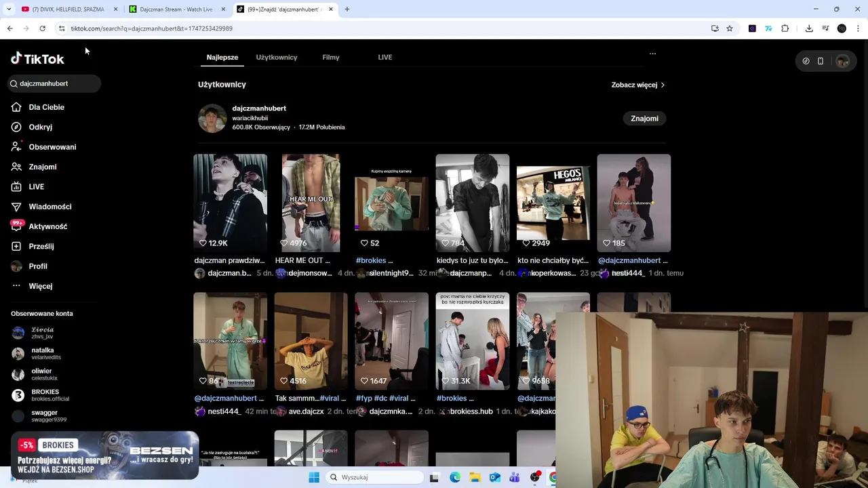
Task: Open the dajczmanhubert username link
Action: click(x=259, y=108)
